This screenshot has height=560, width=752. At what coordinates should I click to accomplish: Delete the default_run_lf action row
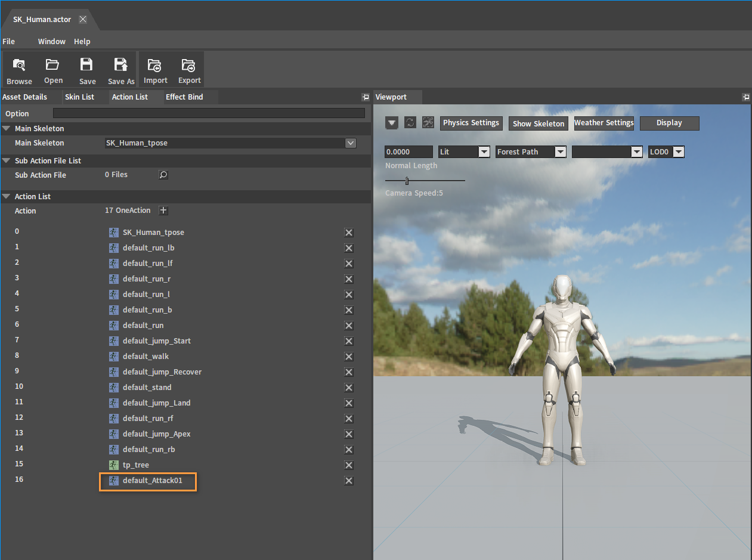click(349, 264)
